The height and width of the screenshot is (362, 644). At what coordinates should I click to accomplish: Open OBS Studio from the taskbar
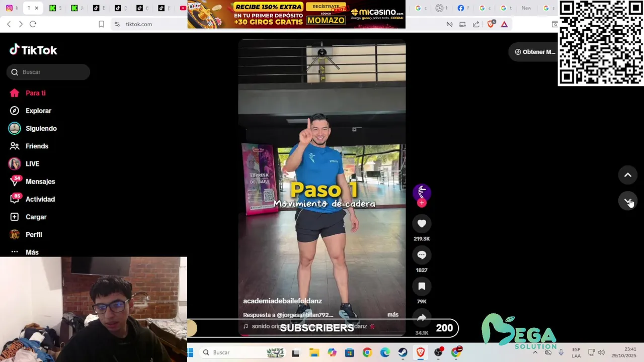click(438, 353)
